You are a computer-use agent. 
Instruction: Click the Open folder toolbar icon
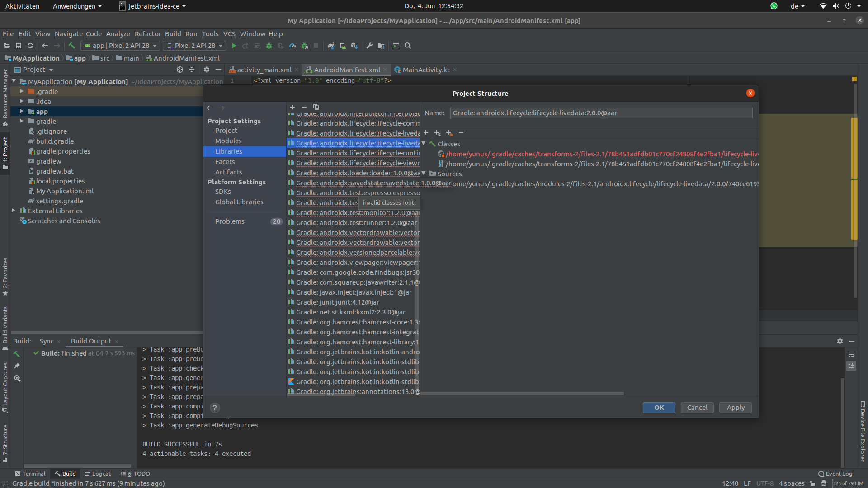7,46
